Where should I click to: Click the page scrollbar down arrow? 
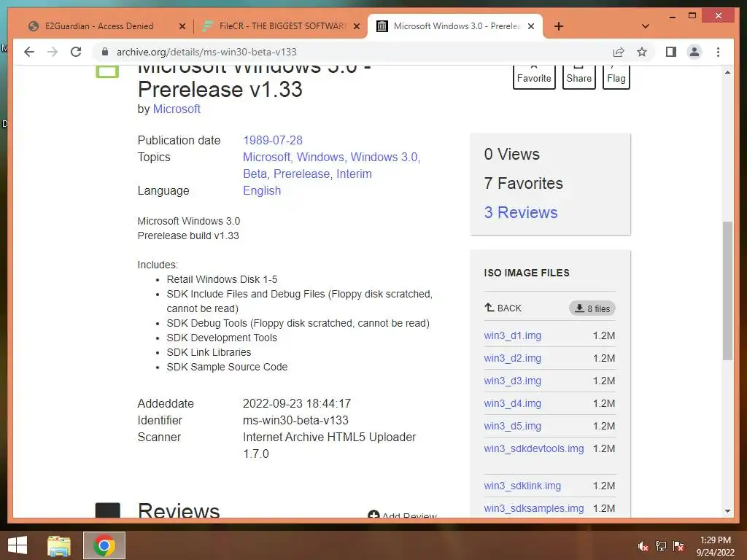tap(727, 511)
